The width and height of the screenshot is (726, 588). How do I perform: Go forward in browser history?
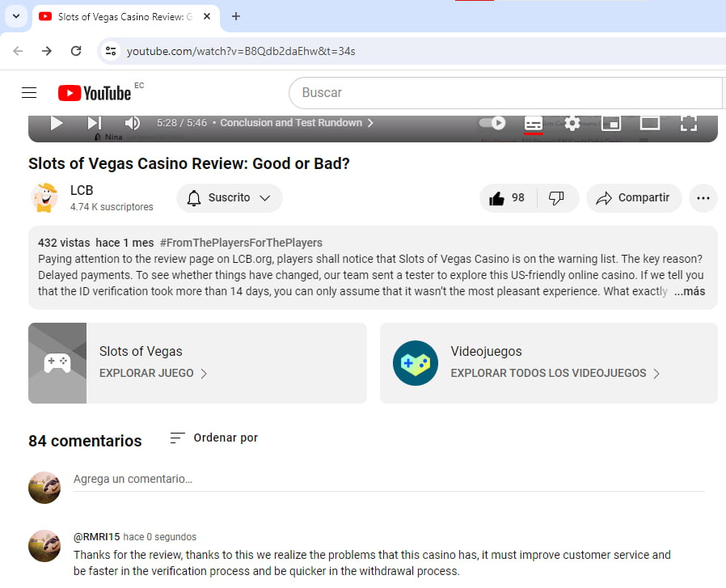coord(47,51)
